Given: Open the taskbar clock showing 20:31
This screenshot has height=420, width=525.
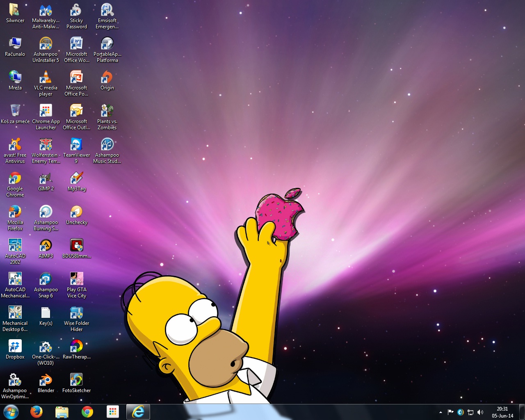Looking at the screenshot, I should coord(502,412).
